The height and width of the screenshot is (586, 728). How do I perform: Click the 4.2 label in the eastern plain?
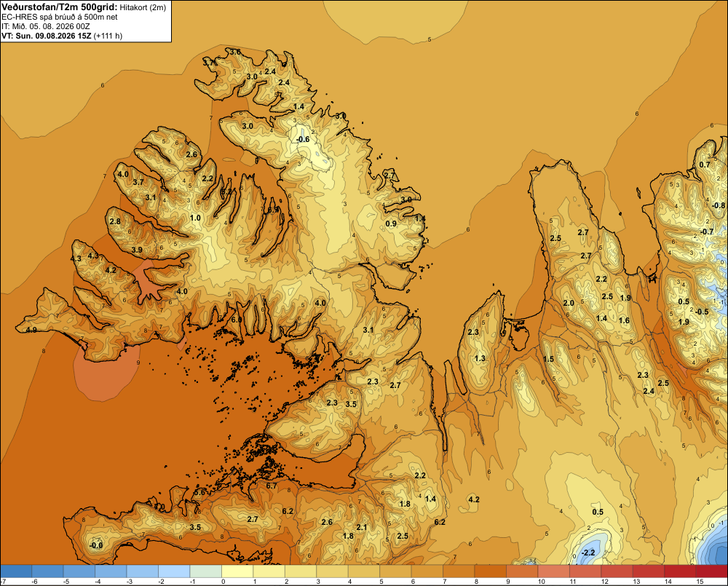point(474,499)
